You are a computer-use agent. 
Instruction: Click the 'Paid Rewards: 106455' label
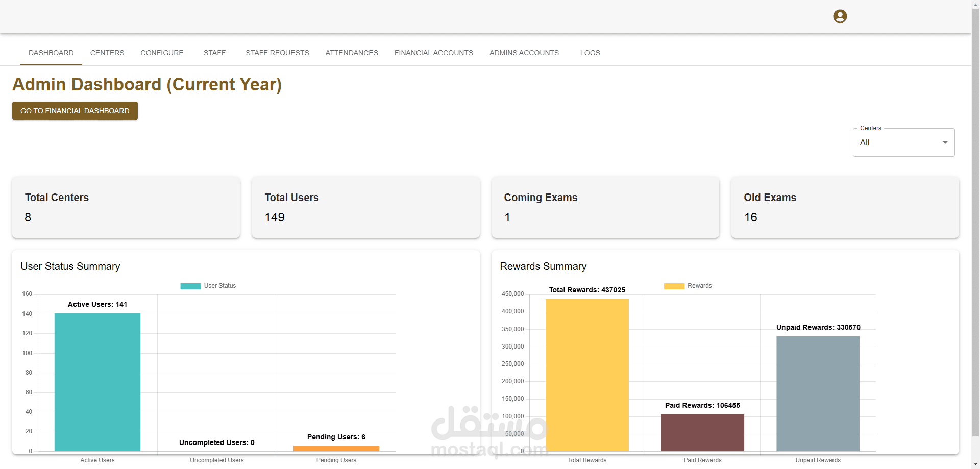(702, 405)
